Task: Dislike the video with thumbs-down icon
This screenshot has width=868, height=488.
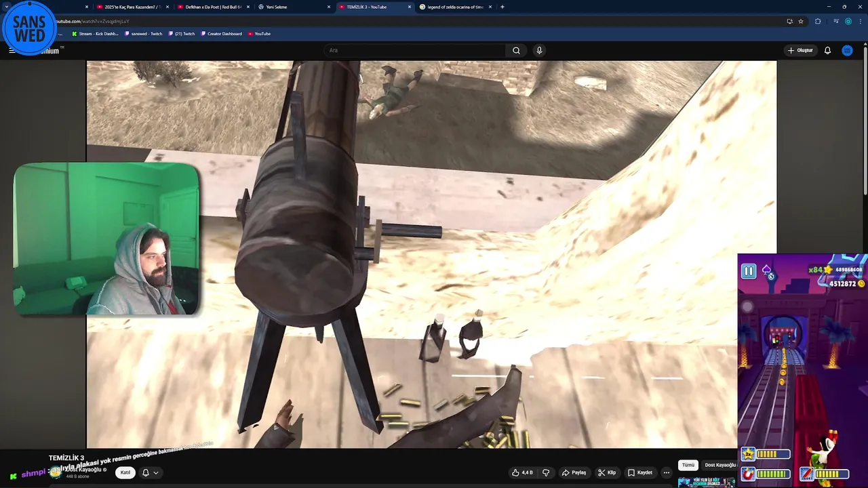Action: pyautogui.click(x=546, y=472)
